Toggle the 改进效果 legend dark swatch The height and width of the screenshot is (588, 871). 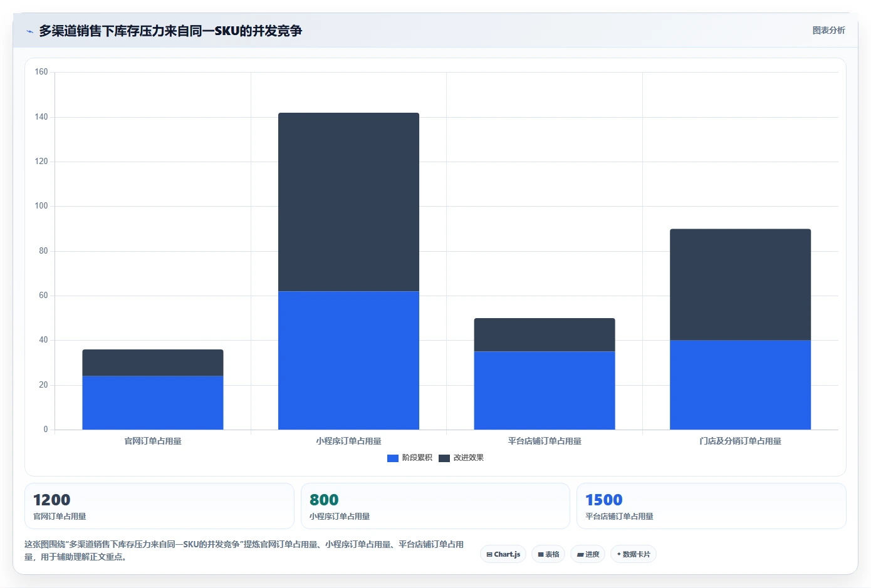pos(444,458)
